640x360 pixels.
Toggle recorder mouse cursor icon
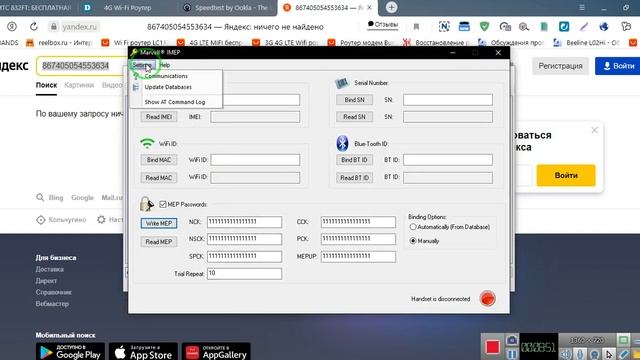click(x=609, y=354)
